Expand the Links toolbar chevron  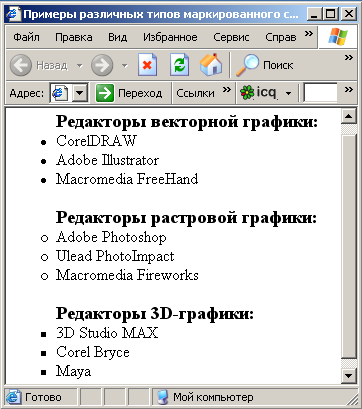(x=227, y=89)
